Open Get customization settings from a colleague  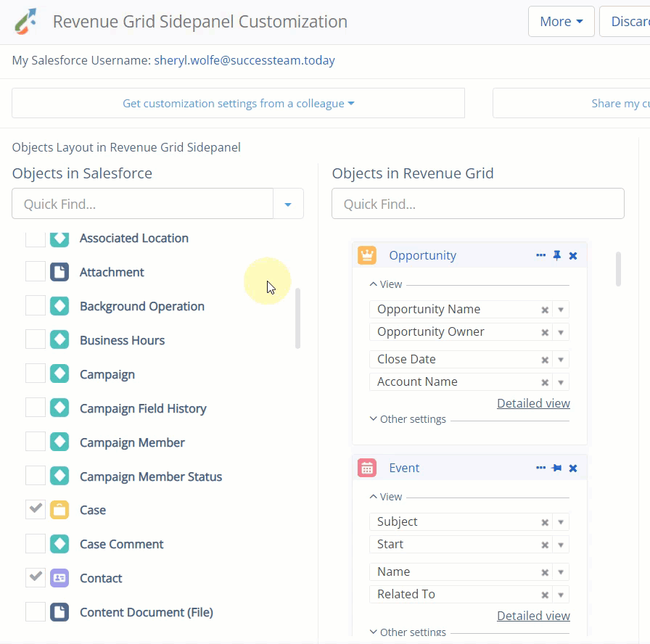tap(239, 103)
